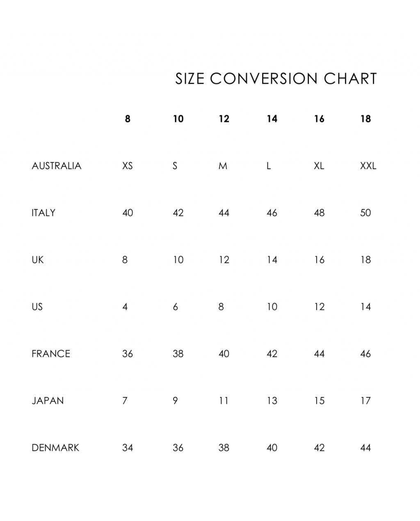This screenshot has height=521, width=420.
Task: Click M in the Australia row
Action: click(223, 166)
